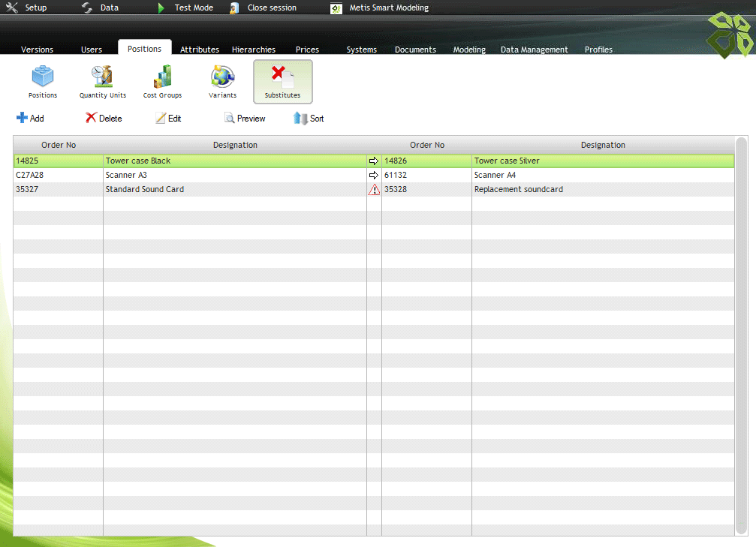Select the Standard Sound Card row

click(x=145, y=190)
